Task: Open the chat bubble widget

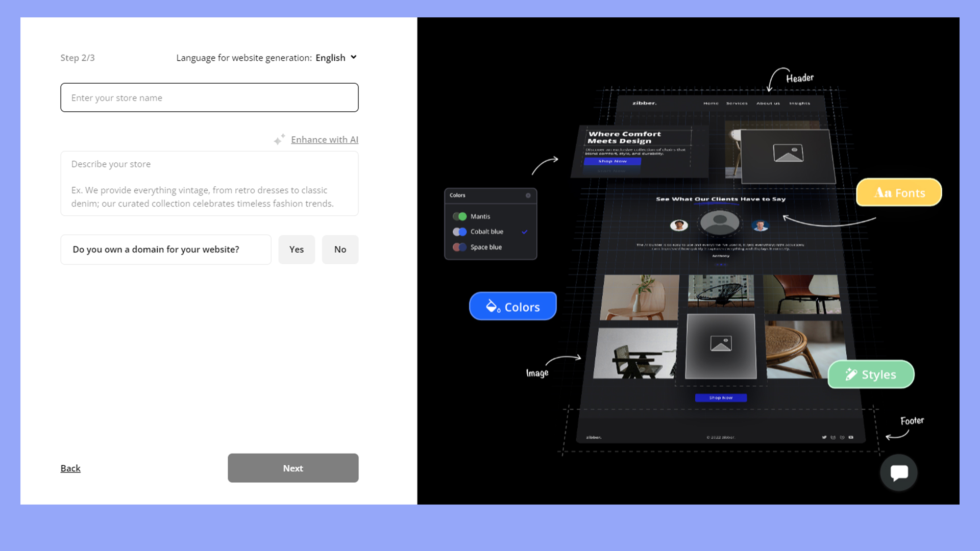Action: 899,472
